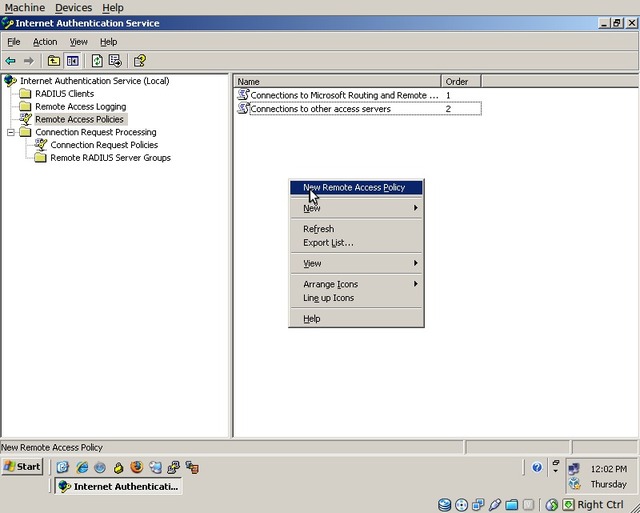
Task: Click the Refresh toolbar icon
Action: (x=97, y=61)
